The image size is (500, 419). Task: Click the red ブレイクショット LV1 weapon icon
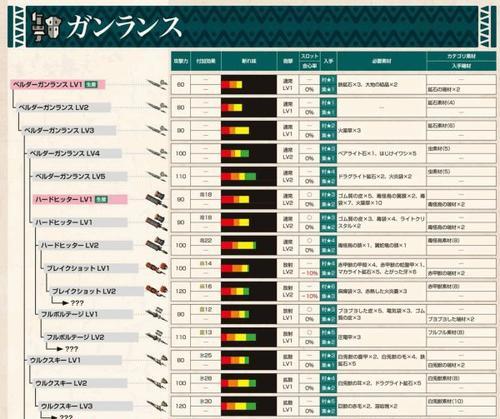157,268
